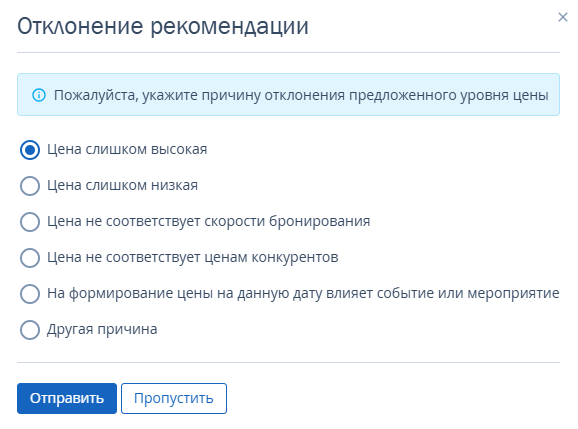Click the label text Цена слишком низкая
The image size is (578, 429).
click(x=122, y=185)
